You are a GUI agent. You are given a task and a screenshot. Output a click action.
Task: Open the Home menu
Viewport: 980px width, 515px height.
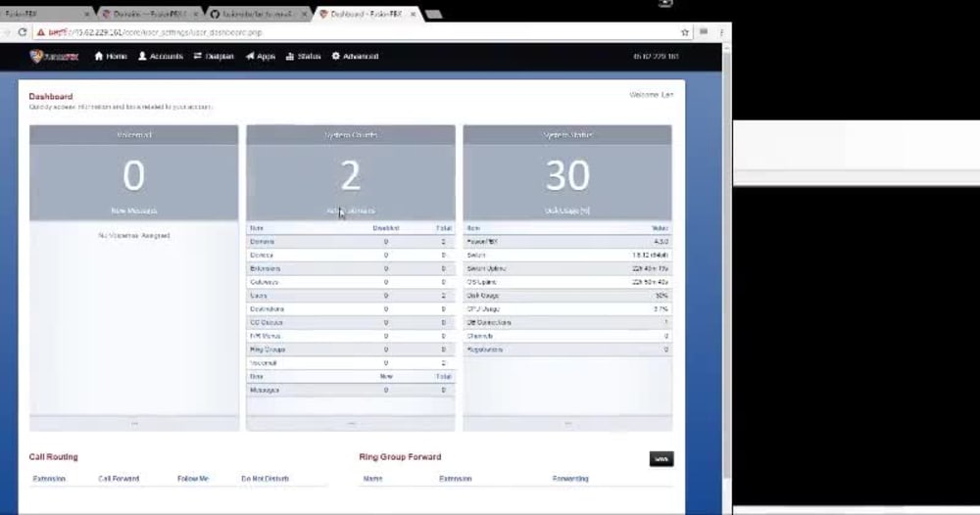(x=111, y=56)
